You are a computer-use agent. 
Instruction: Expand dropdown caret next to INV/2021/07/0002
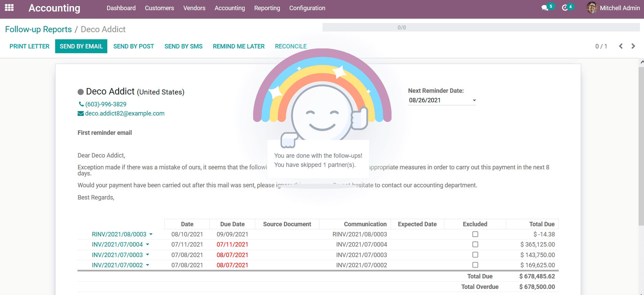click(148, 265)
